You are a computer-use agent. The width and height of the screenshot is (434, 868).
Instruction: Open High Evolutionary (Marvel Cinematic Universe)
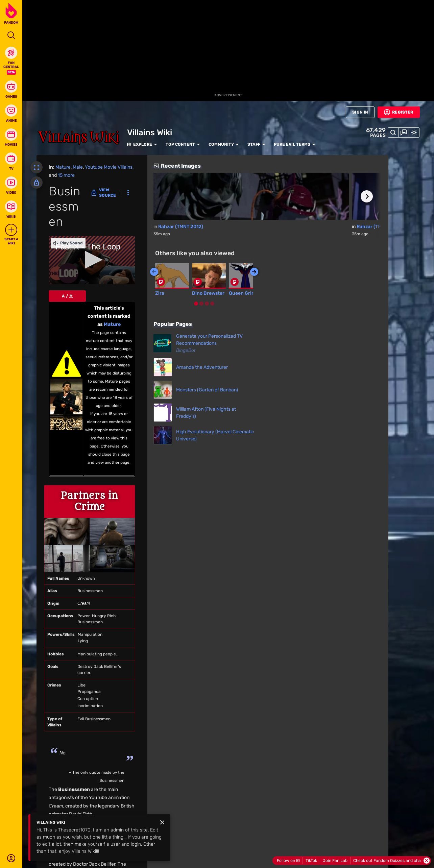pyautogui.click(x=215, y=435)
